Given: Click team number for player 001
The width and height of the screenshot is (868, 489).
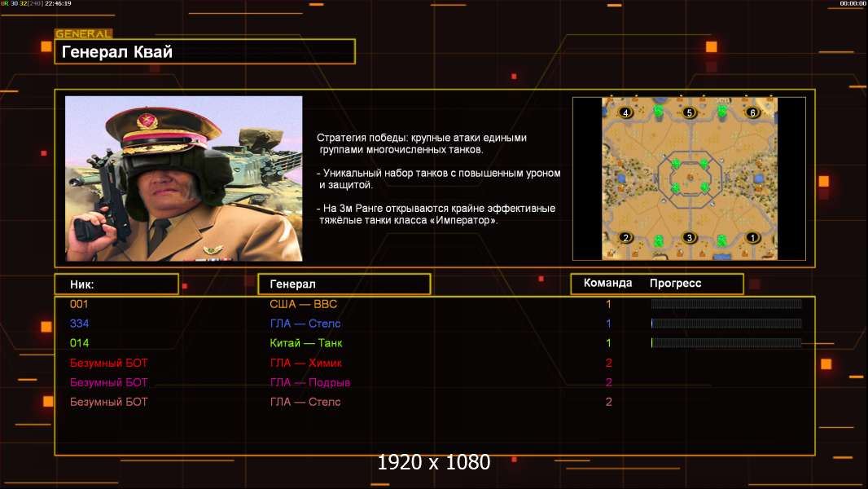Looking at the screenshot, I should coord(608,304).
